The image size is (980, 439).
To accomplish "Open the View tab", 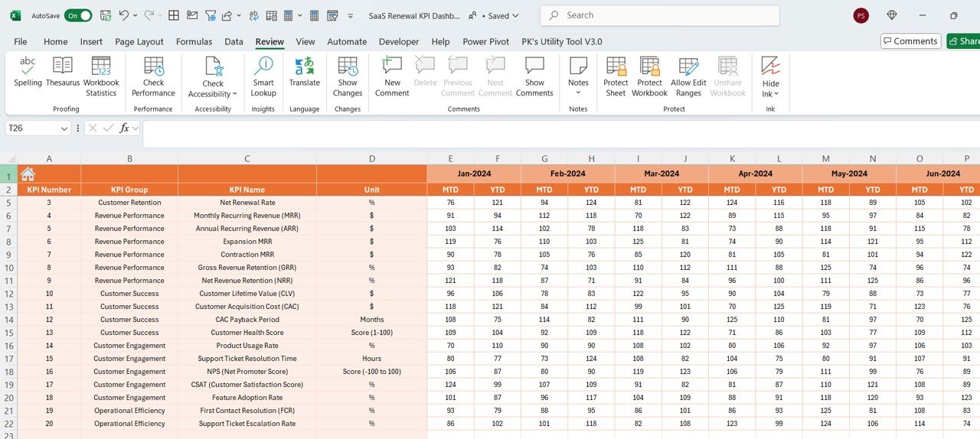I will (x=305, y=41).
